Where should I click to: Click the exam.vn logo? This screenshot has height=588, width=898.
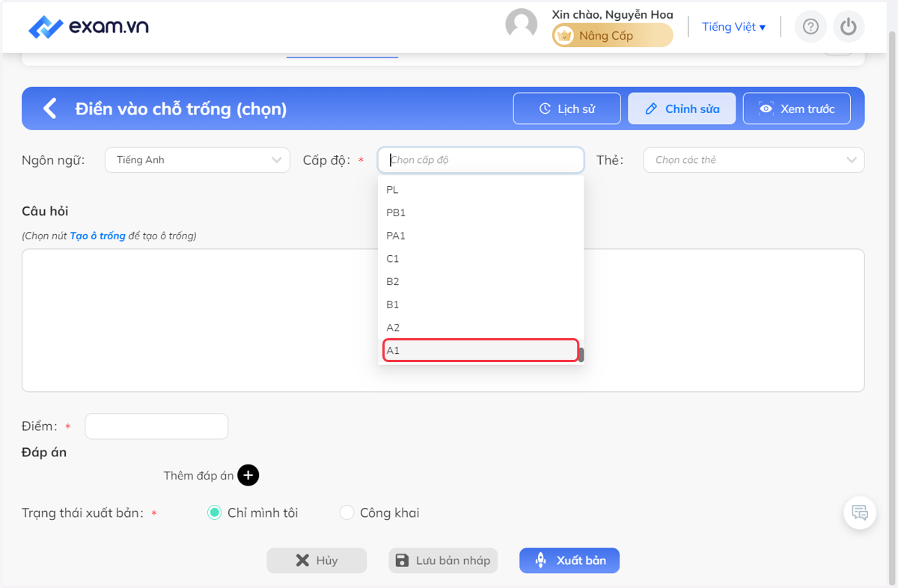coord(88,27)
